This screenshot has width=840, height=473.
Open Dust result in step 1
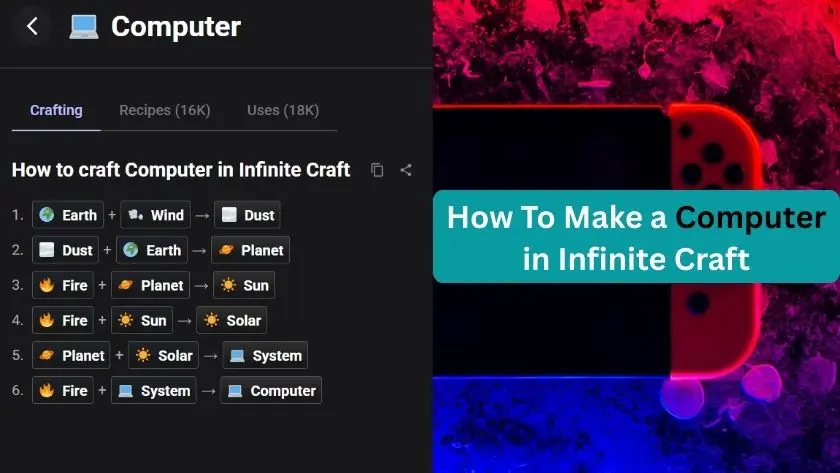(x=248, y=215)
